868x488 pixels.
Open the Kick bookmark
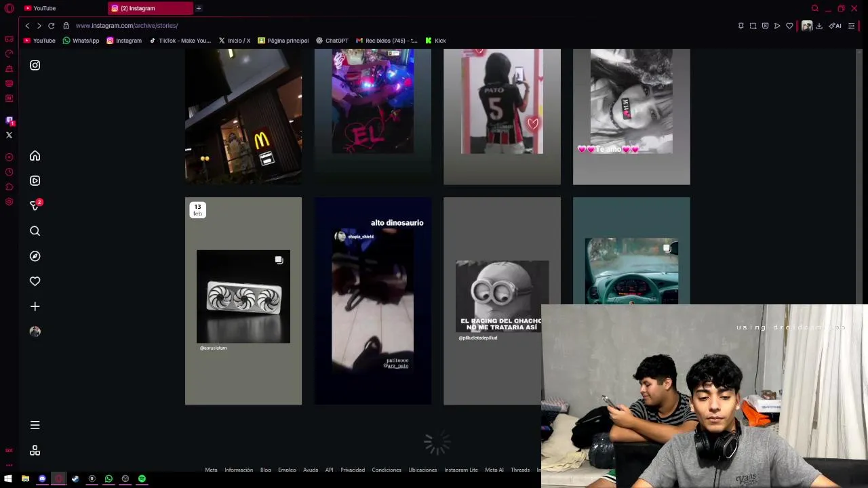(x=435, y=41)
